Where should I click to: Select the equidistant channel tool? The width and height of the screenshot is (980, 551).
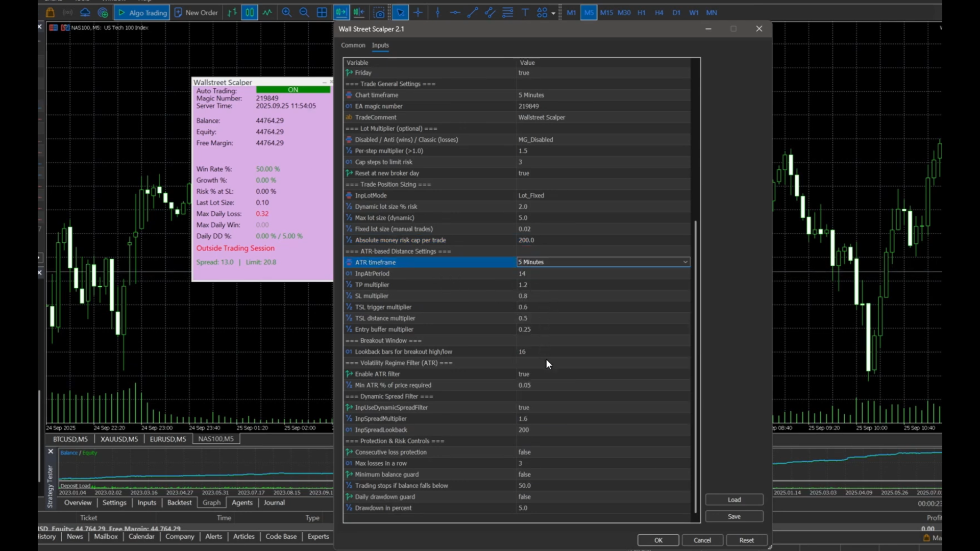[490, 13]
